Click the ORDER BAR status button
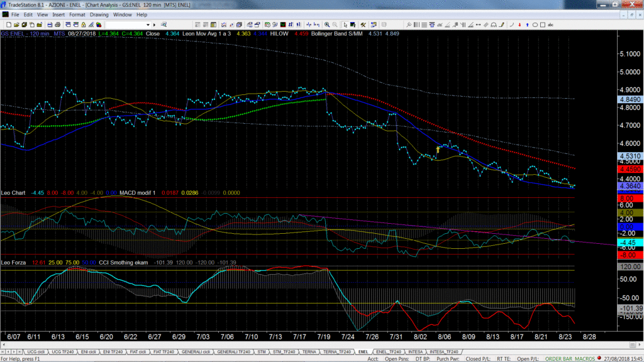The width and height of the screenshot is (644, 362). [558, 359]
